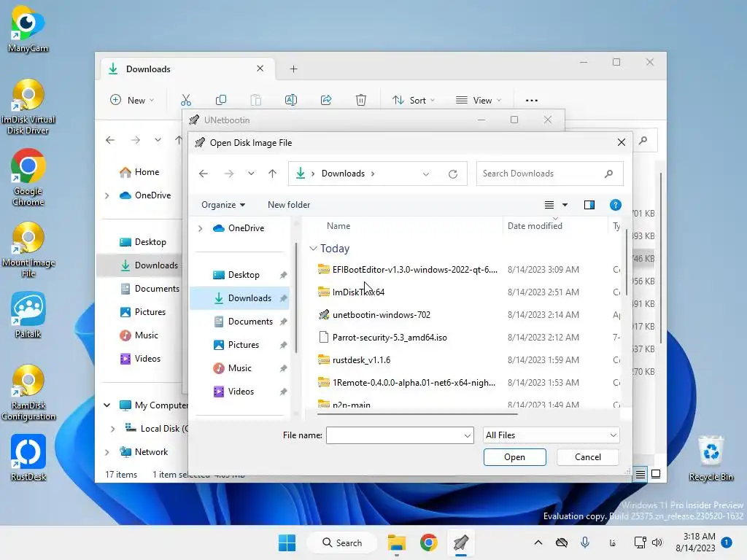Open Mount Image File desktop shortcut
The height and width of the screenshot is (560, 747).
coord(28,249)
